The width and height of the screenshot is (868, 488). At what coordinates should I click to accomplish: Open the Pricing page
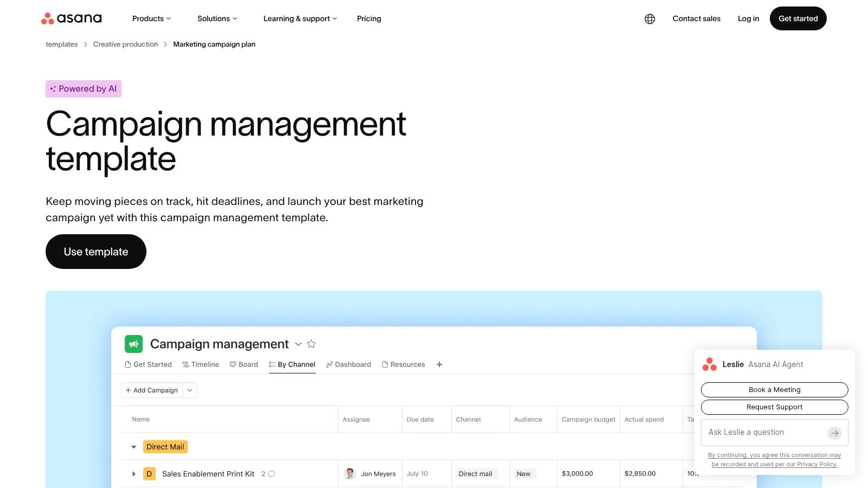369,18
